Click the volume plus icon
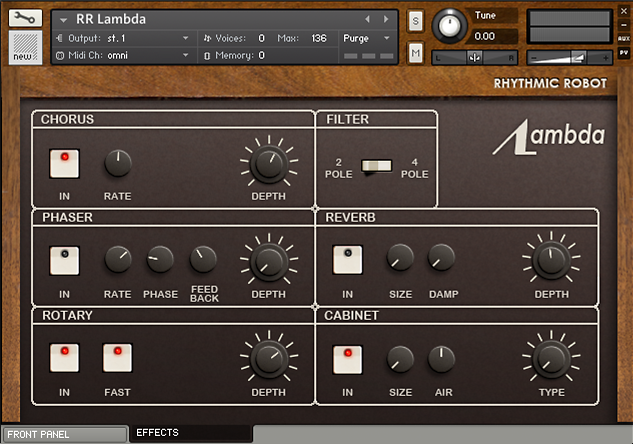 point(606,59)
